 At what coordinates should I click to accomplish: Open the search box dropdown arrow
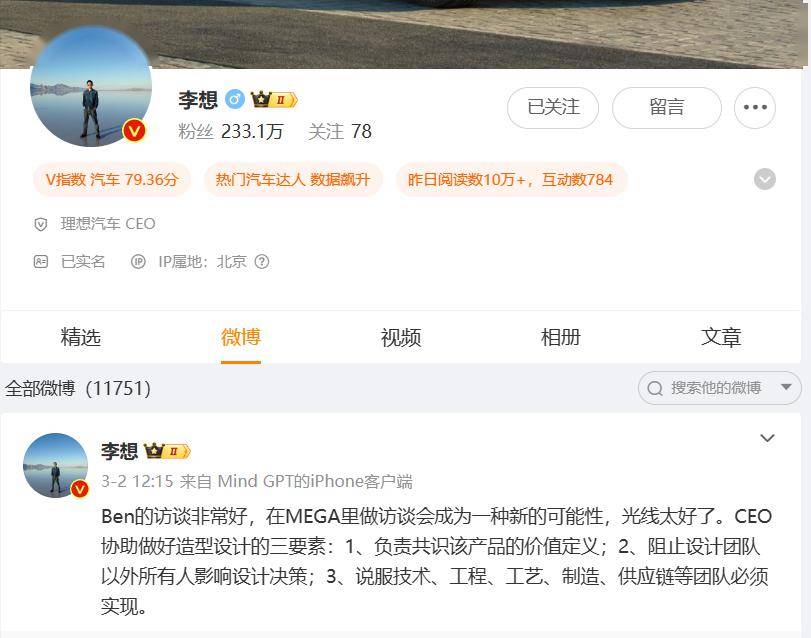786,387
